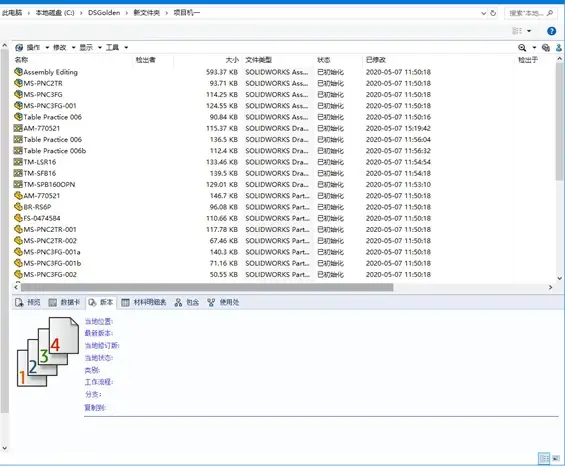The width and height of the screenshot is (565, 467).
Task: Click the BR-RS6P part file icon
Action: [18, 207]
